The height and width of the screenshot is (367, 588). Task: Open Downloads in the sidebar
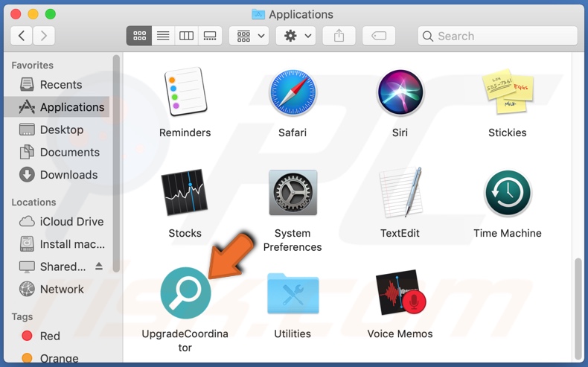tap(57, 175)
